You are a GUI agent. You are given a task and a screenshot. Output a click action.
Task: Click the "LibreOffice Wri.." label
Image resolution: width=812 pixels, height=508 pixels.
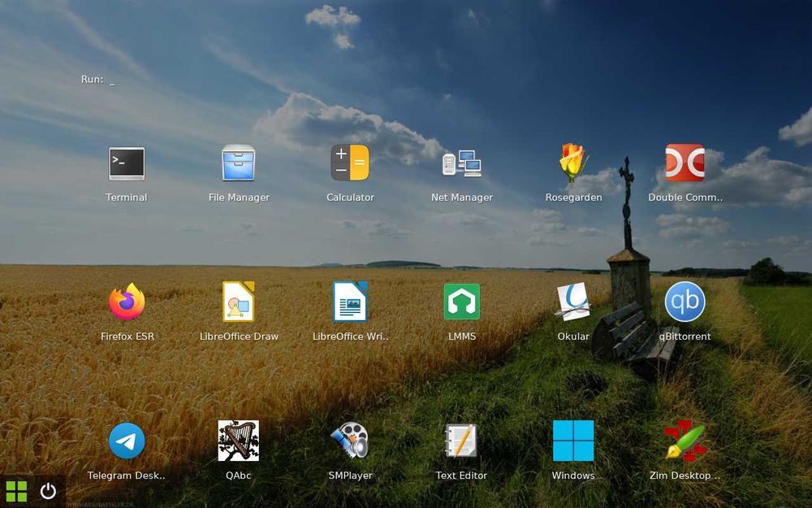pyautogui.click(x=351, y=336)
